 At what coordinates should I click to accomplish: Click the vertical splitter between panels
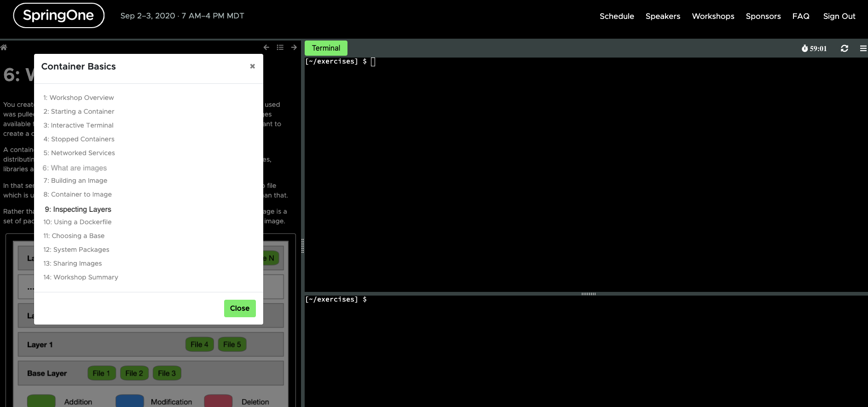point(302,246)
